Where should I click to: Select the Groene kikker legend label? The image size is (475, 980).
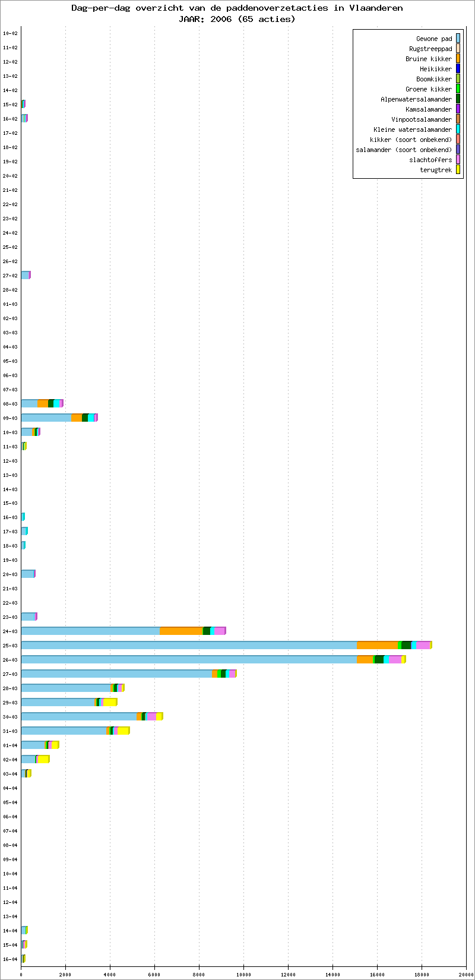(428, 89)
